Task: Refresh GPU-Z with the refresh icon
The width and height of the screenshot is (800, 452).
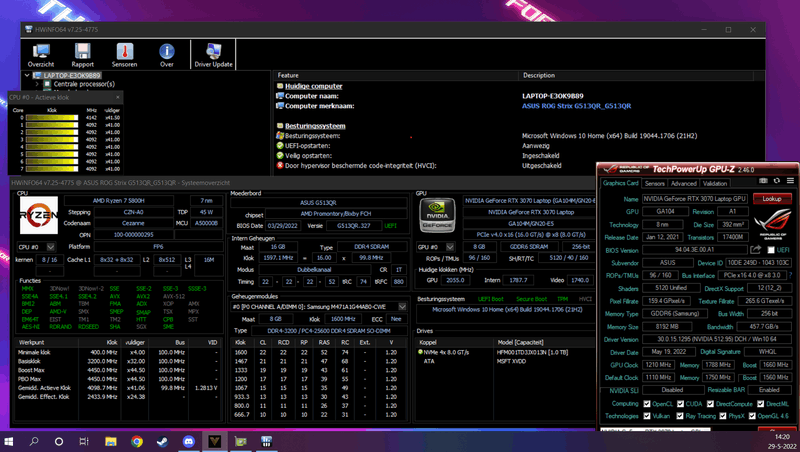Action: (x=777, y=181)
